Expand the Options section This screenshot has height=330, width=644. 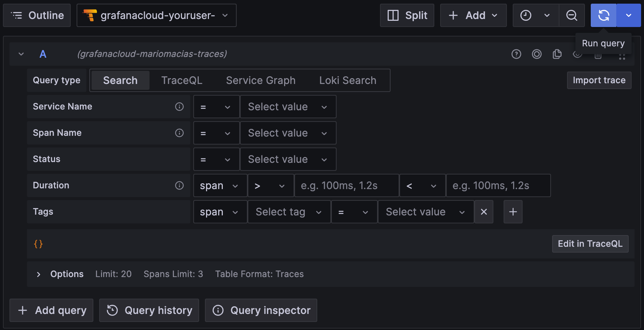point(39,274)
